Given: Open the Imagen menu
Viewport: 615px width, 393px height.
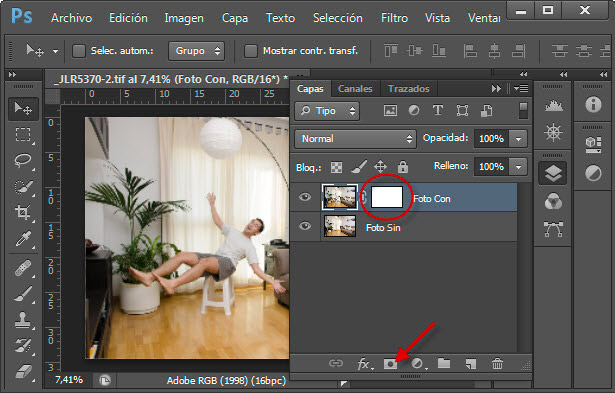Looking at the screenshot, I should click(x=184, y=18).
